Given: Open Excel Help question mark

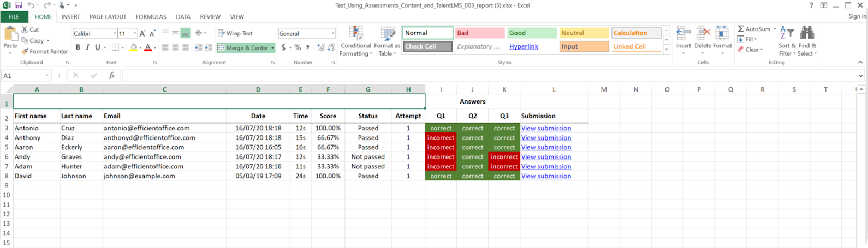Looking at the screenshot, I should [x=811, y=5].
